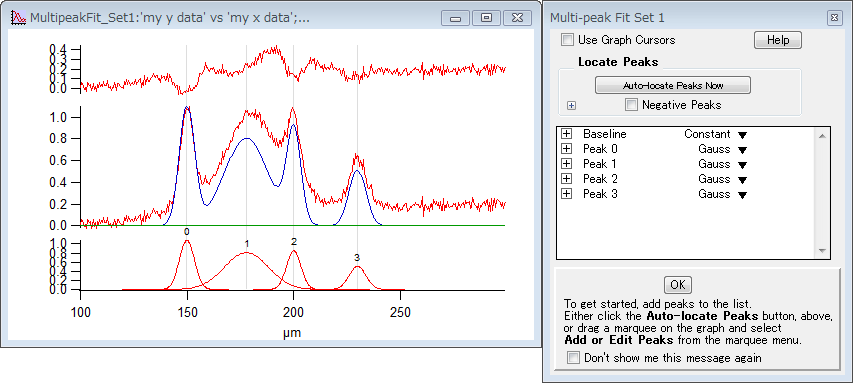Screen dimensions: 853x383
Task: Select the Baseline label in the list
Action: point(605,133)
